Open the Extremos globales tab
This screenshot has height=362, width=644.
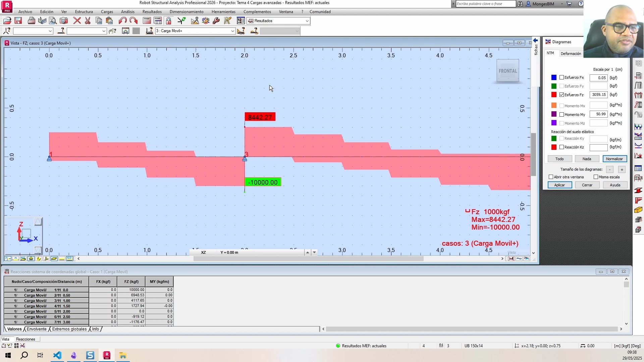click(x=69, y=329)
